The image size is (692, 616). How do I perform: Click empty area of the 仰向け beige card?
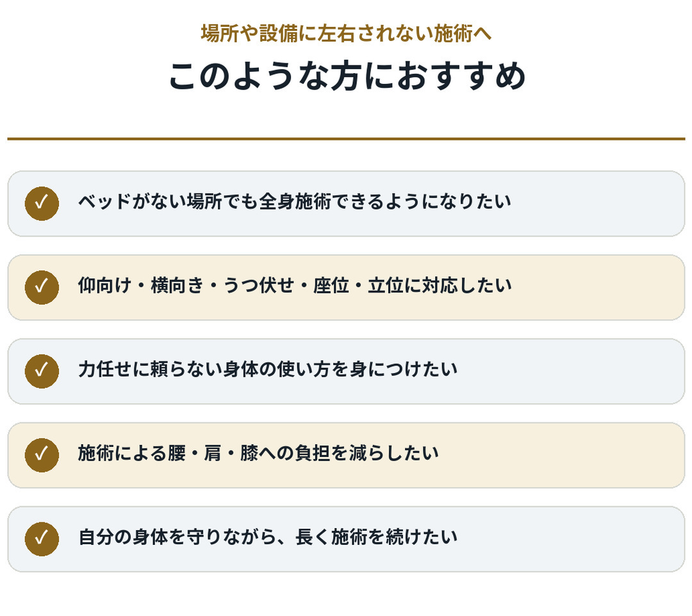596,287
